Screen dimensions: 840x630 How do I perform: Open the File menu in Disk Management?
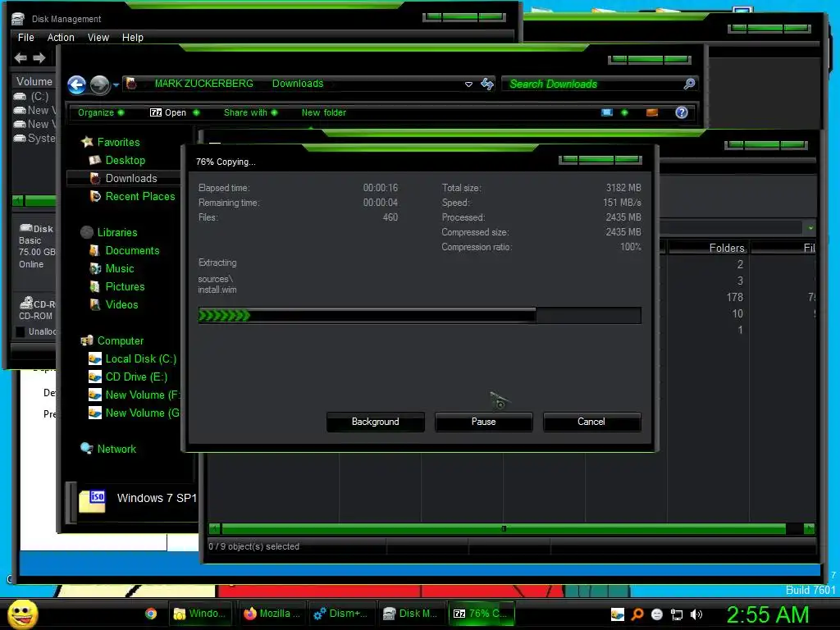tap(25, 38)
